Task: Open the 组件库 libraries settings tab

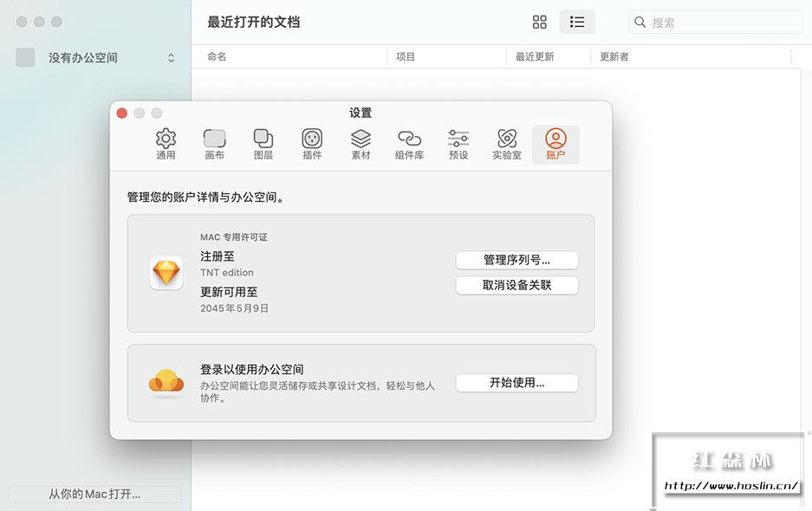Action: pos(409,145)
